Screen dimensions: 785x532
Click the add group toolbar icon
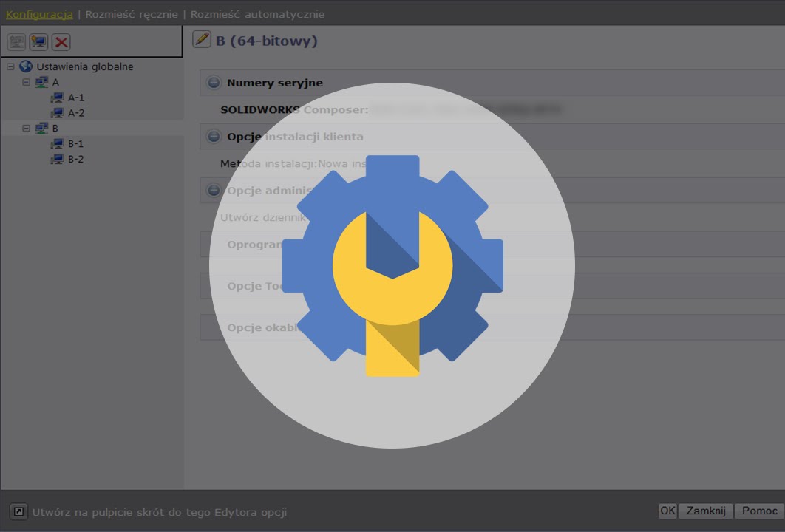pos(16,41)
